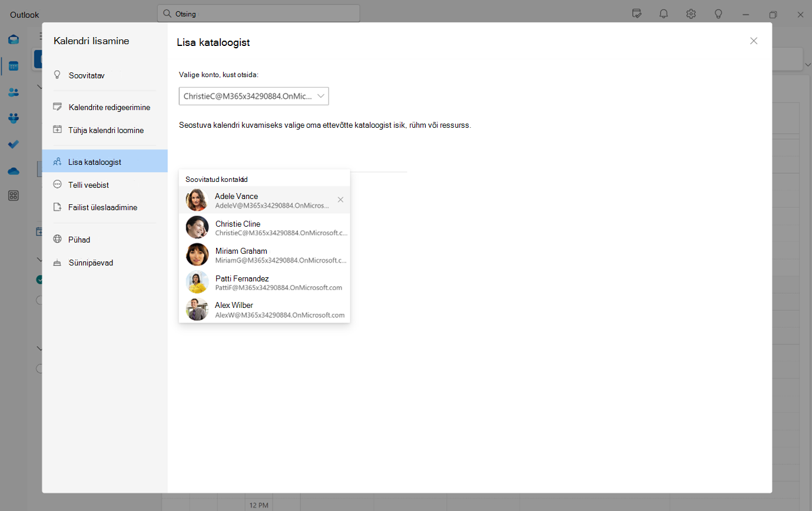This screenshot has width=812, height=511.
Task: Select Tühja kalendri loomine option
Action: pos(105,130)
